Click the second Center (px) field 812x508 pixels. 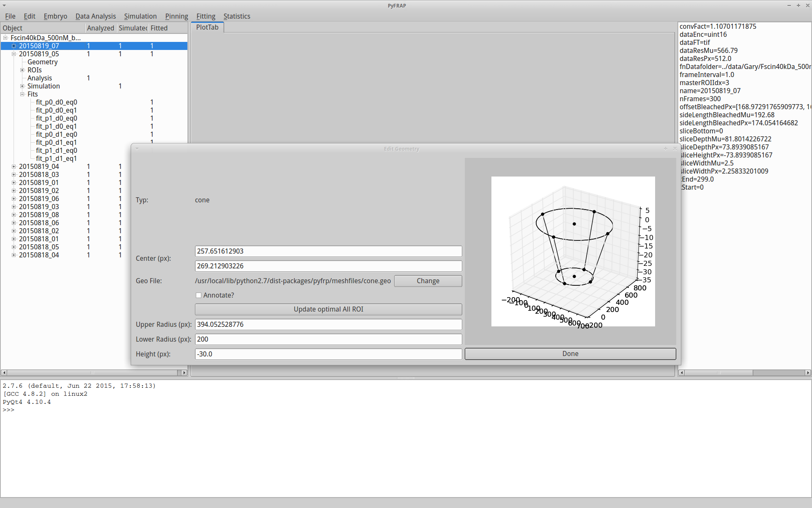click(328, 266)
